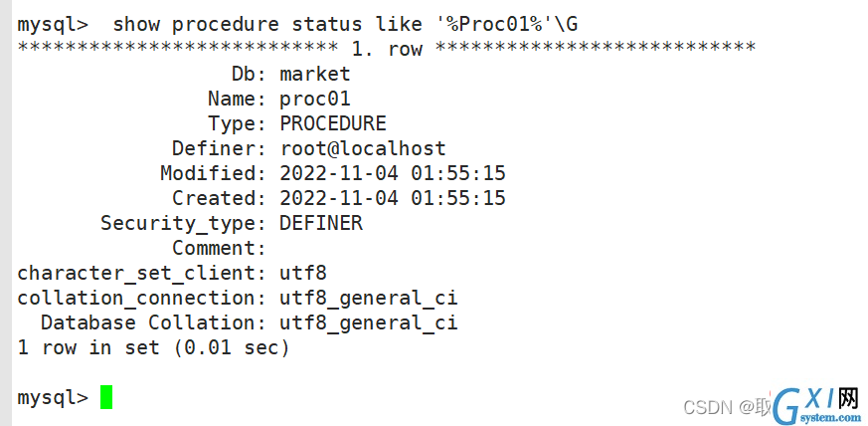Click the bottom mysql> prompt
Screen dimensions: 868x426
[x=53, y=398]
